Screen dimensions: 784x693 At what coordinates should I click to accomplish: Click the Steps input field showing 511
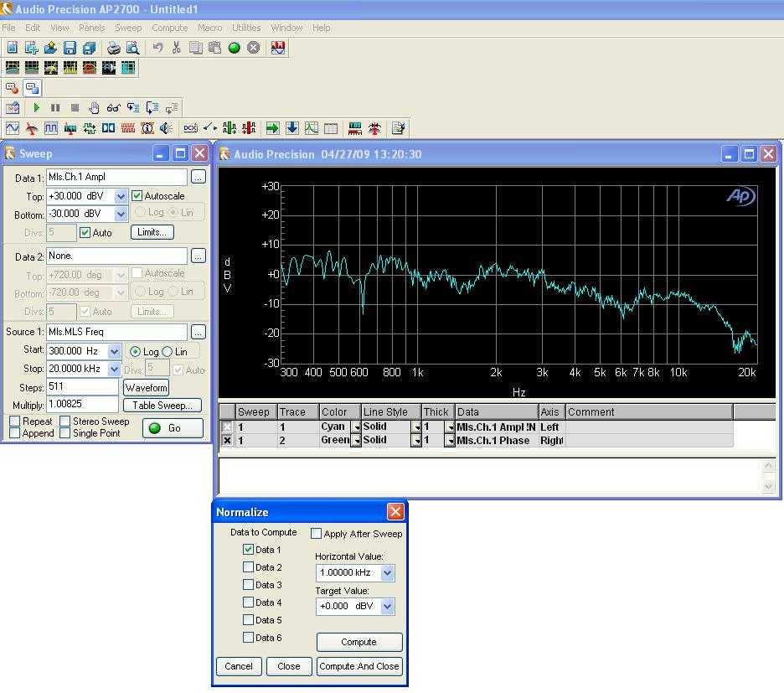(82, 387)
